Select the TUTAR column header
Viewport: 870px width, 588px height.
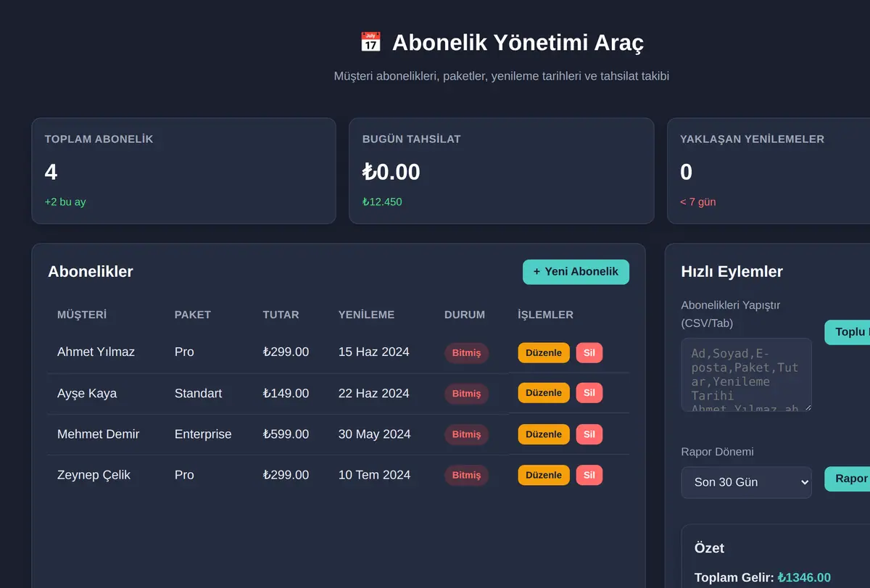pyautogui.click(x=281, y=315)
